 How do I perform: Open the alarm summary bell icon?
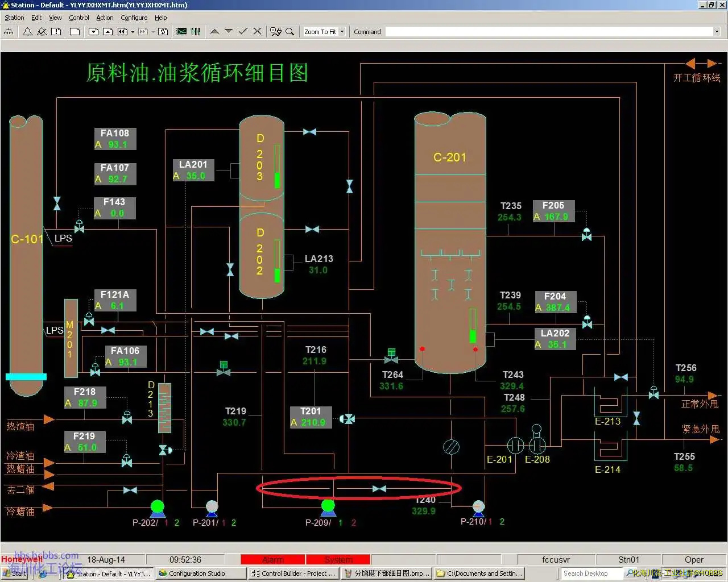point(27,32)
